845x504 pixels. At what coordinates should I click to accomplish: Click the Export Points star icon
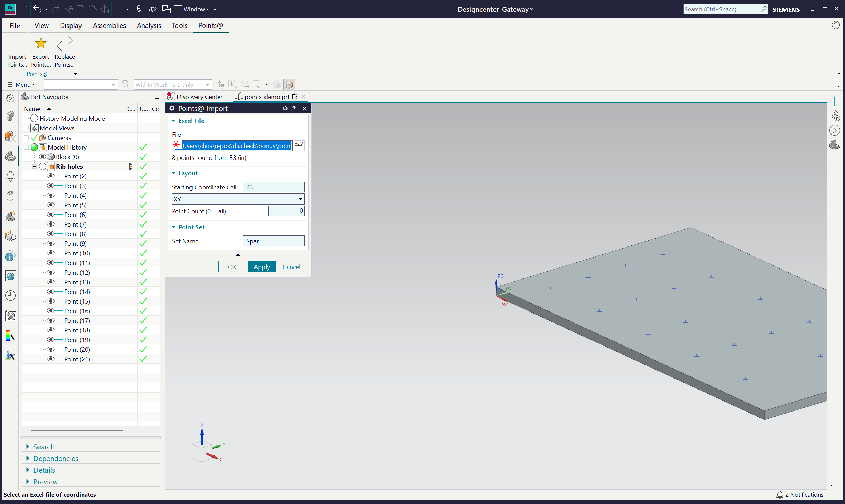click(41, 43)
